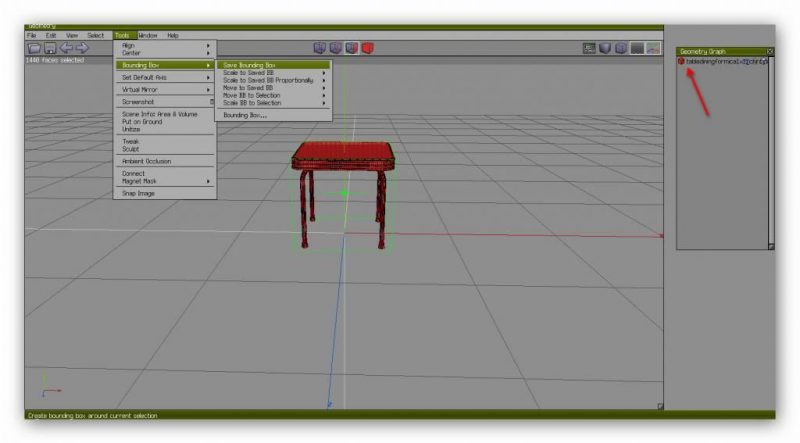Click Ambient Occlusion in Tools menu

146,161
